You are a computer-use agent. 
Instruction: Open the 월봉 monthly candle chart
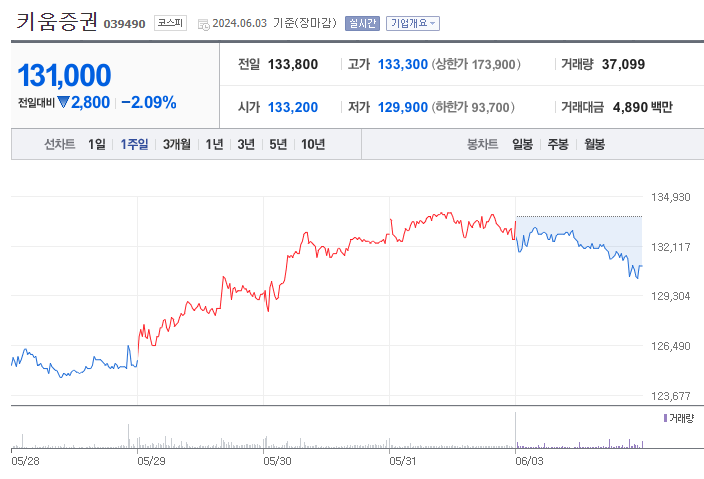(x=594, y=144)
